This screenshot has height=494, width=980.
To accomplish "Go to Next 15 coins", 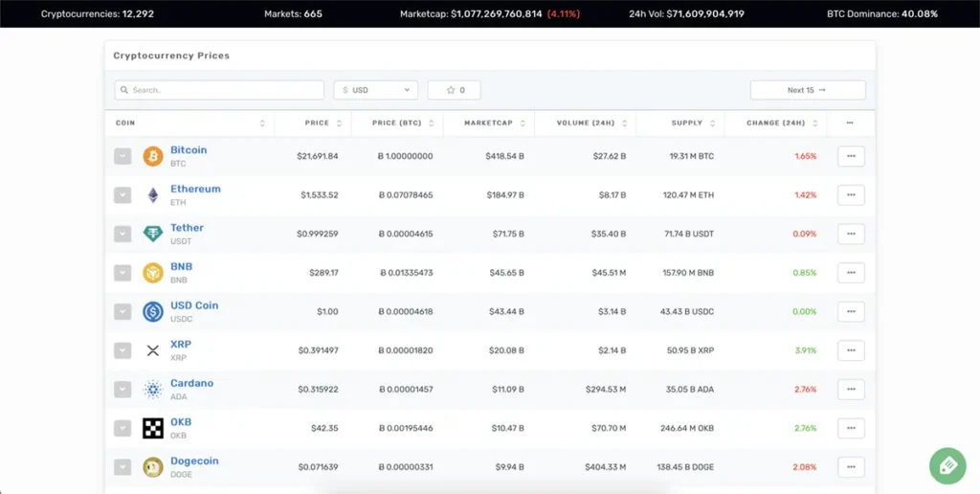I will click(x=807, y=90).
